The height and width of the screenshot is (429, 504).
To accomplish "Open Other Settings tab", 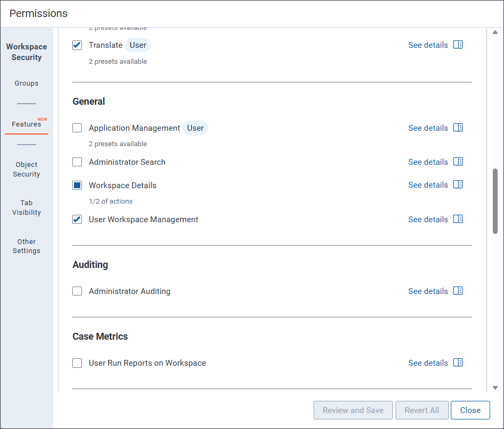I will tap(27, 246).
